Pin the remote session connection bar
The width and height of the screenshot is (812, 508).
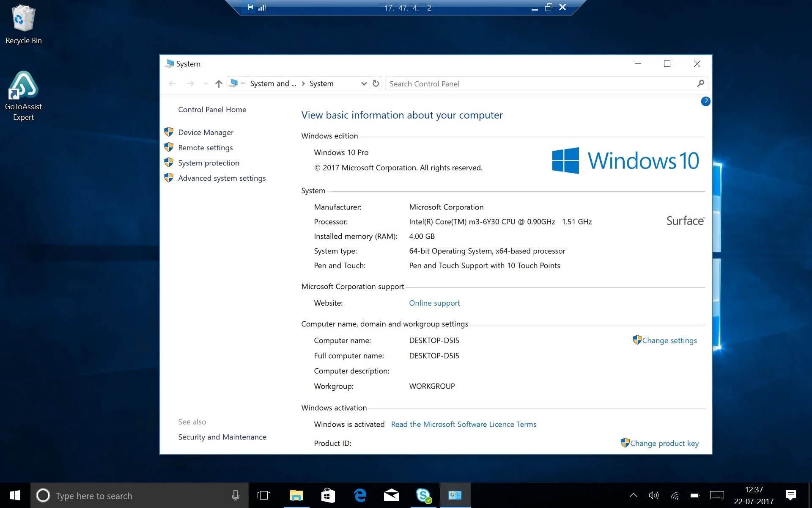pyautogui.click(x=250, y=7)
